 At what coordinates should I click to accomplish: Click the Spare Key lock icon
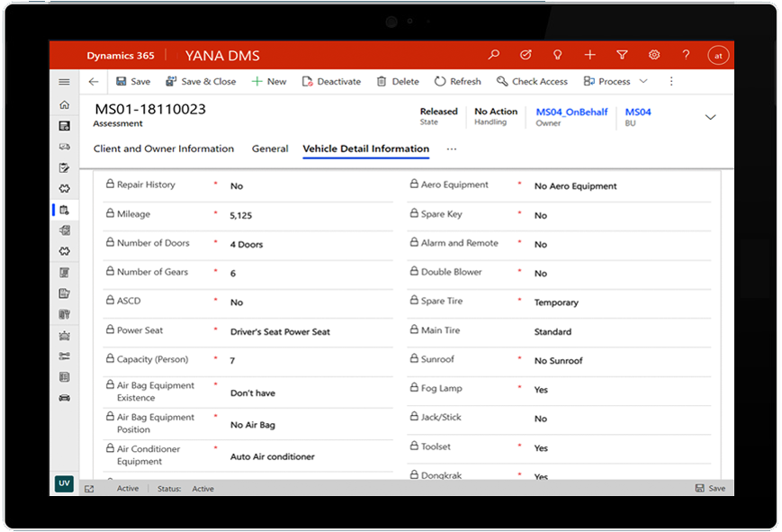[x=414, y=213]
